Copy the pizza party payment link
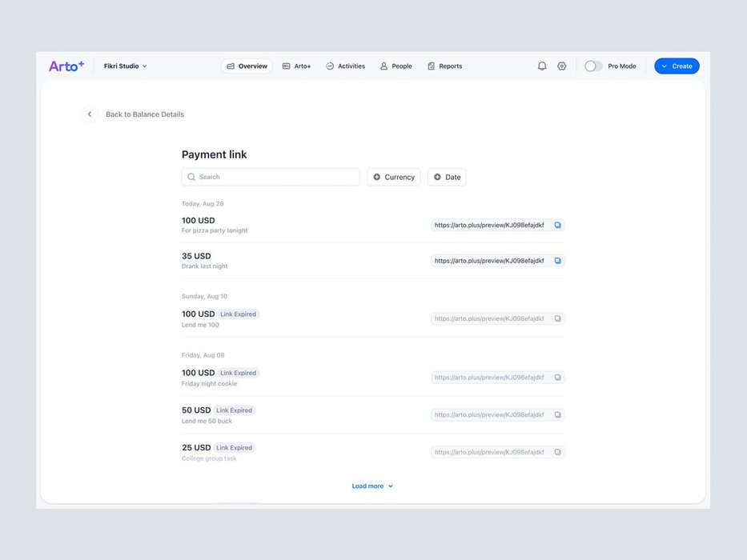Screen dimensions: 747x560 coord(558,226)
